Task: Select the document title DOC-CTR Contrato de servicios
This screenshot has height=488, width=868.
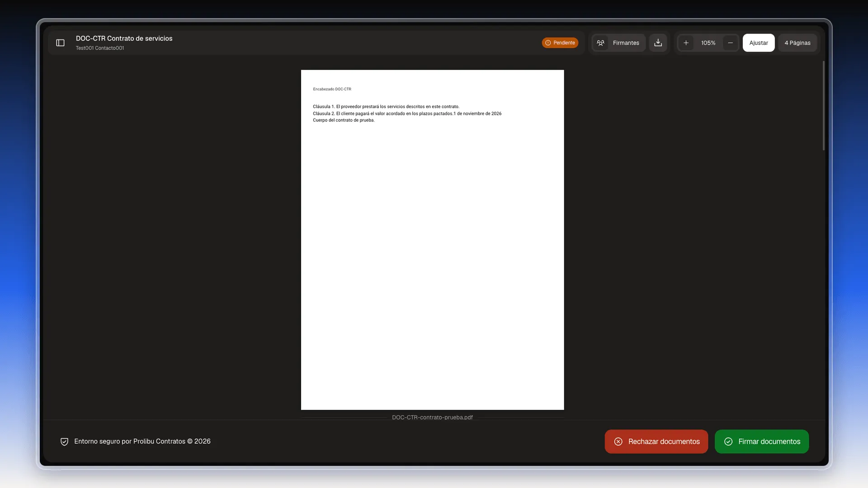Action: coord(124,38)
